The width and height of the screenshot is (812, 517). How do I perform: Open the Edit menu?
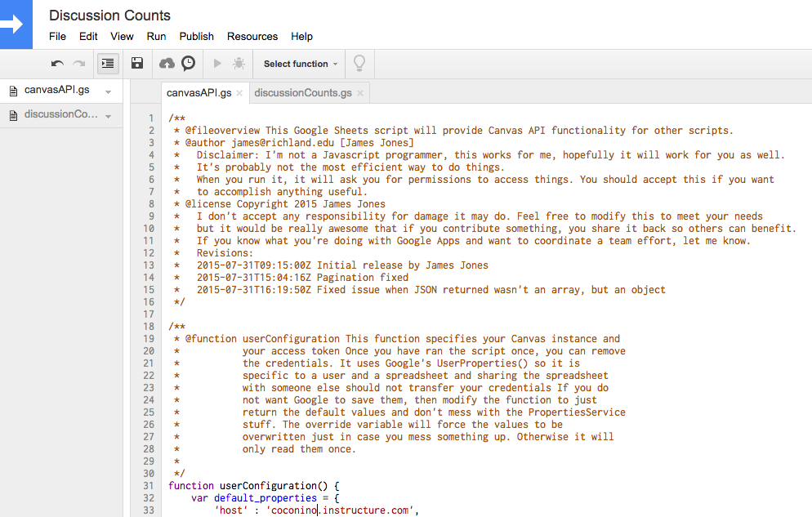click(88, 36)
